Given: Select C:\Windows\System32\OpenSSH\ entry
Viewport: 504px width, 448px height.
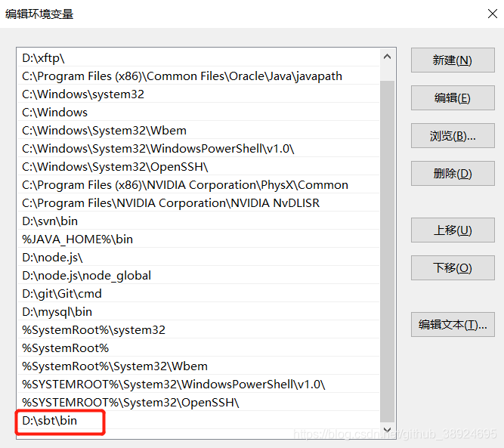Looking at the screenshot, I should point(198,167).
